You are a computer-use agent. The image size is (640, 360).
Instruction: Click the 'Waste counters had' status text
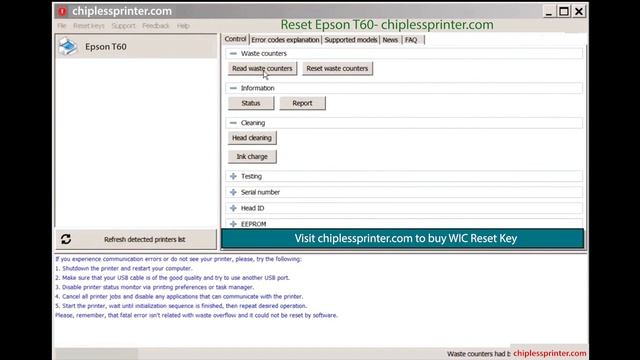(x=478, y=354)
